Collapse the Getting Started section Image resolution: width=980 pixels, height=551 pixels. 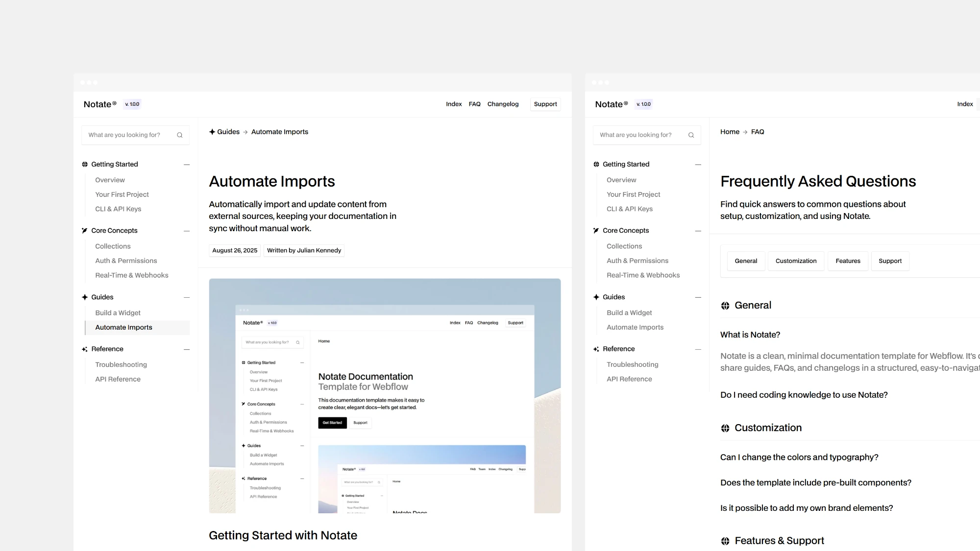pos(186,164)
